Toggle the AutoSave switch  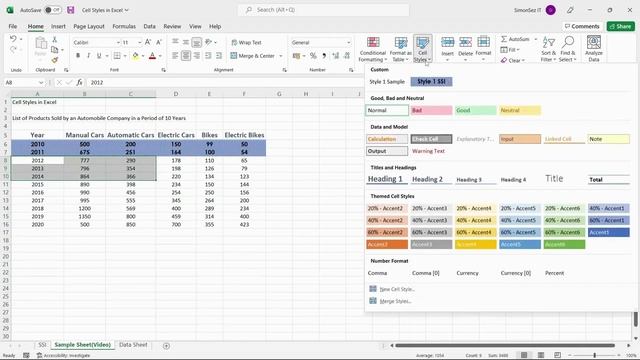point(53,10)
